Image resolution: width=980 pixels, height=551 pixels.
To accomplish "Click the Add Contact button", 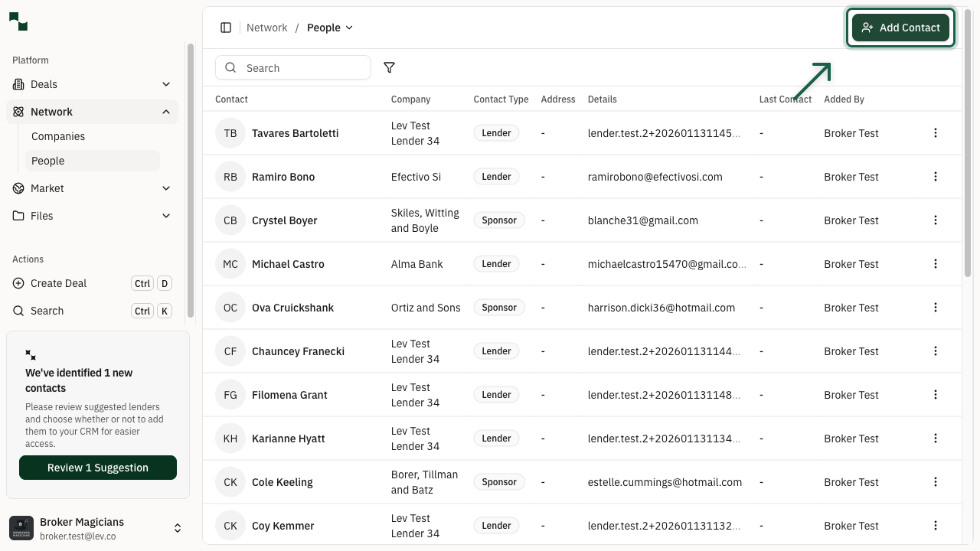I will 900,27.
